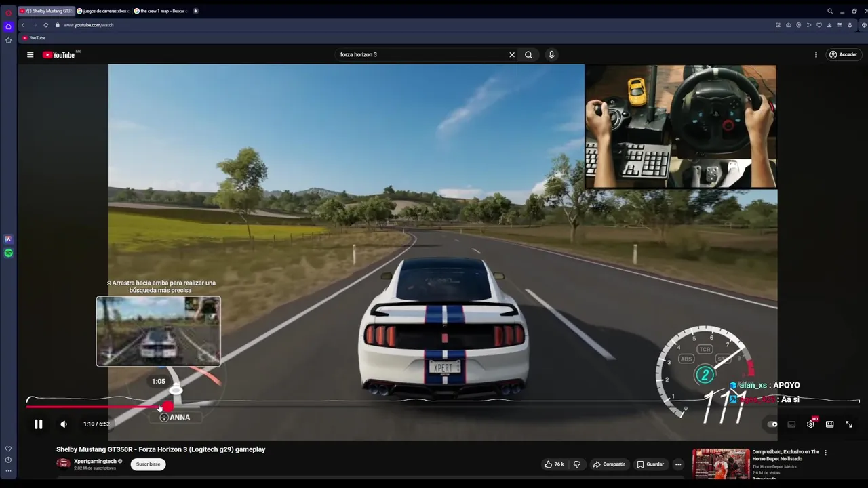Open the Xpertgamingtech channel name

pos(95,462)
